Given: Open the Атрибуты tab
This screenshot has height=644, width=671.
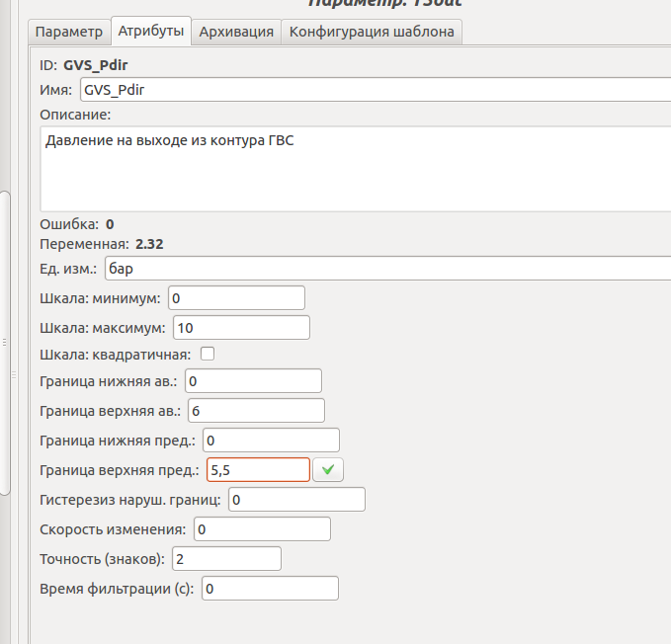Looking at the screenshot, I should [x=150, y=32].
